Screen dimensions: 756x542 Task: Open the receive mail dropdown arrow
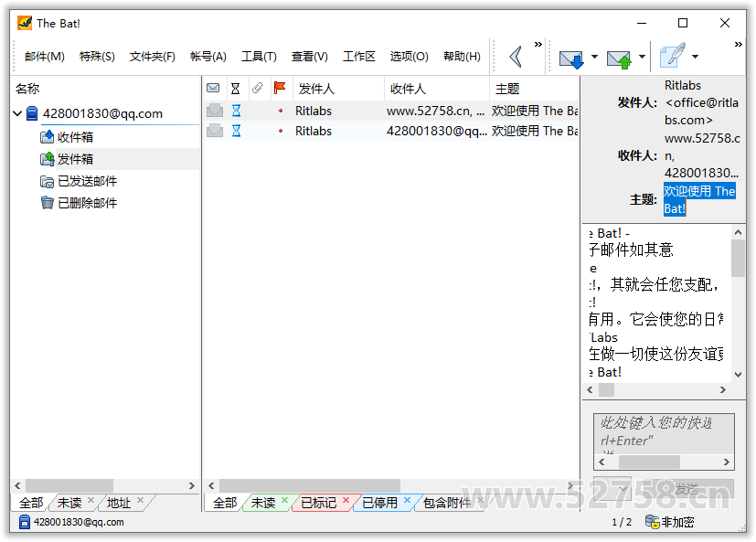point(594,57)
